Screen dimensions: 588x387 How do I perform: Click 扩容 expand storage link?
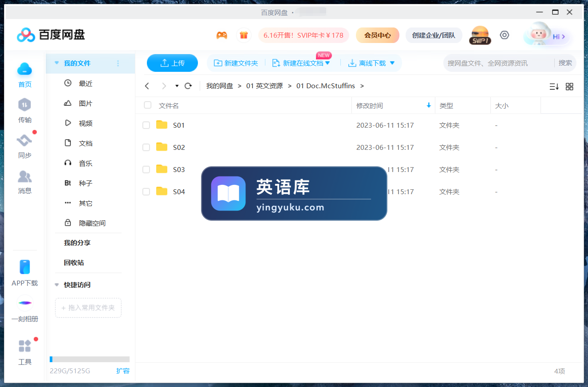click(123, 371)
